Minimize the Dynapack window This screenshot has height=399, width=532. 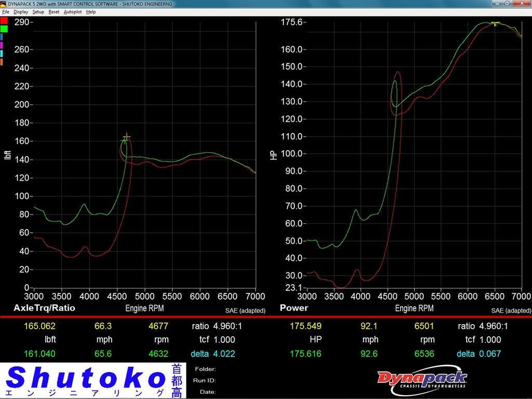click(x=498, y=4)
